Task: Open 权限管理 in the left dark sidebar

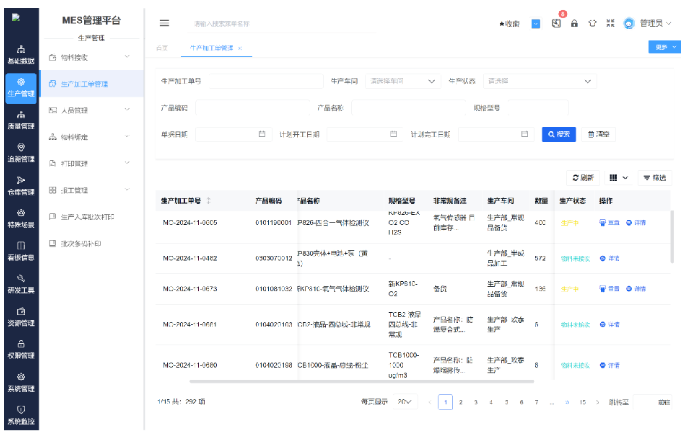Action: coord(21,348)
